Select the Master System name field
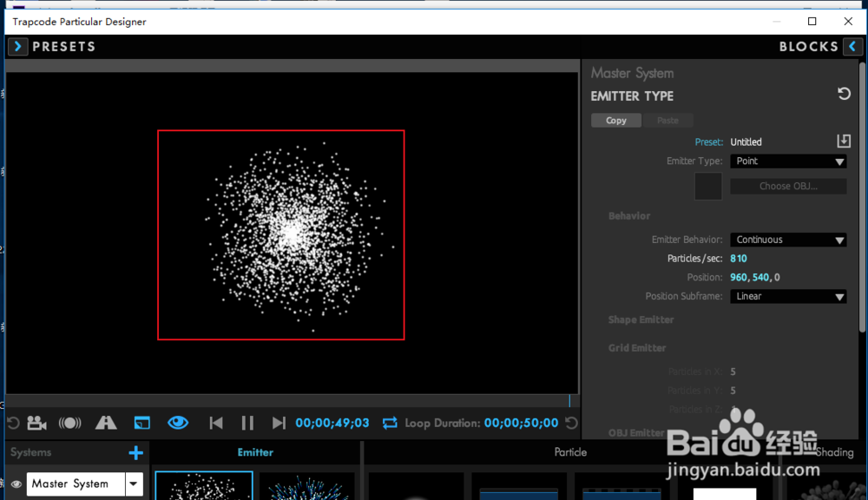The height and width of the screenshot is (500, 868). (x=76, y=484)
